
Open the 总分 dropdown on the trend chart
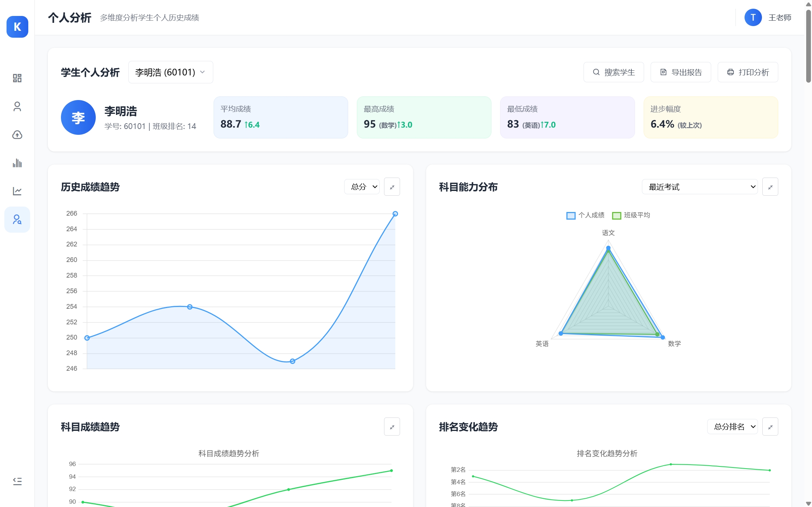click(x=362, y=186)
